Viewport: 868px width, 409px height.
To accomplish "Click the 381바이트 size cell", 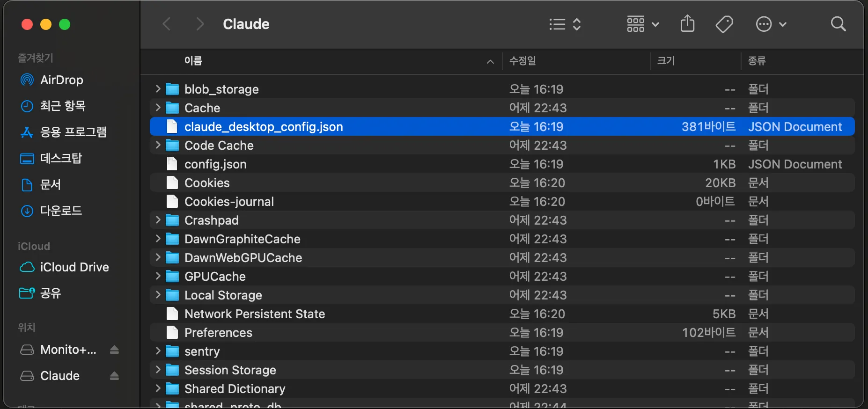I will 708,127.
